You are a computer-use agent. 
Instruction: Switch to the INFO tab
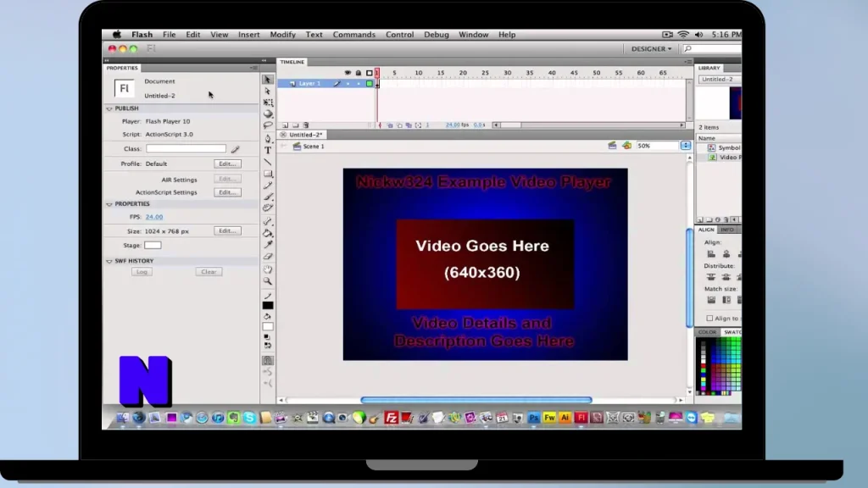pos(726,230)
